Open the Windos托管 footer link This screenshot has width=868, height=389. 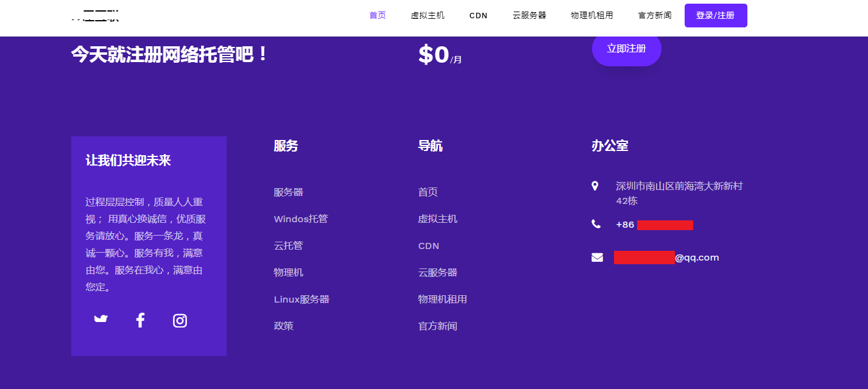pos(301,219)
